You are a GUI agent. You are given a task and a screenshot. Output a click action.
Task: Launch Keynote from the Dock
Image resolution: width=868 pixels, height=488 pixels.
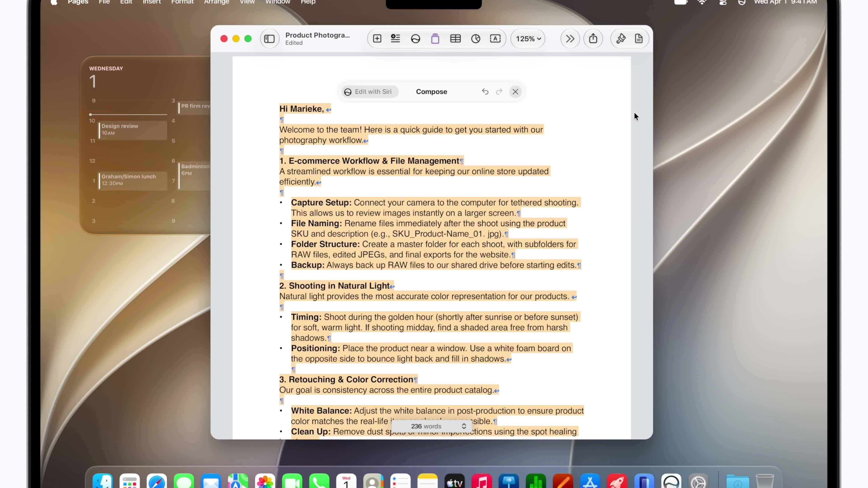[509, 481]
